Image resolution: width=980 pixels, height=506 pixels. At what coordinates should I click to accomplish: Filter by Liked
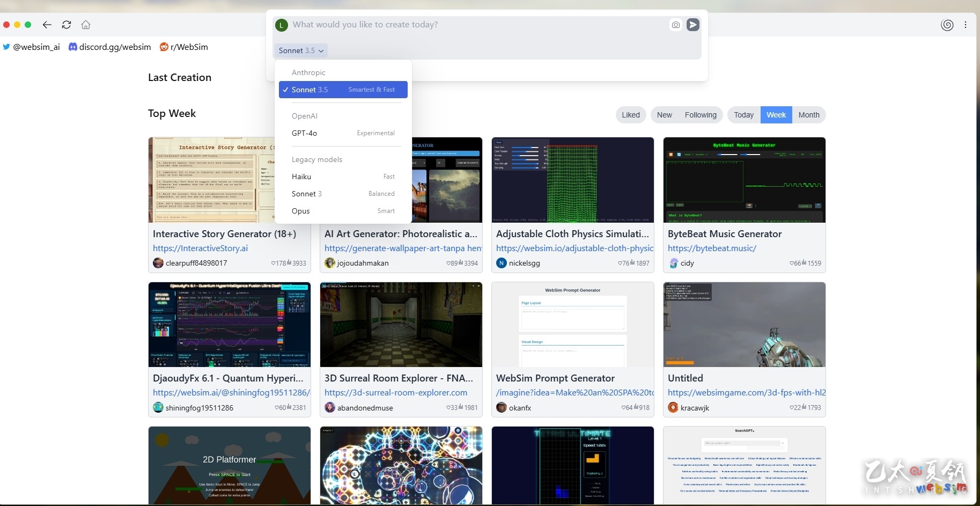pyautogui.click(x=631, y=115)
